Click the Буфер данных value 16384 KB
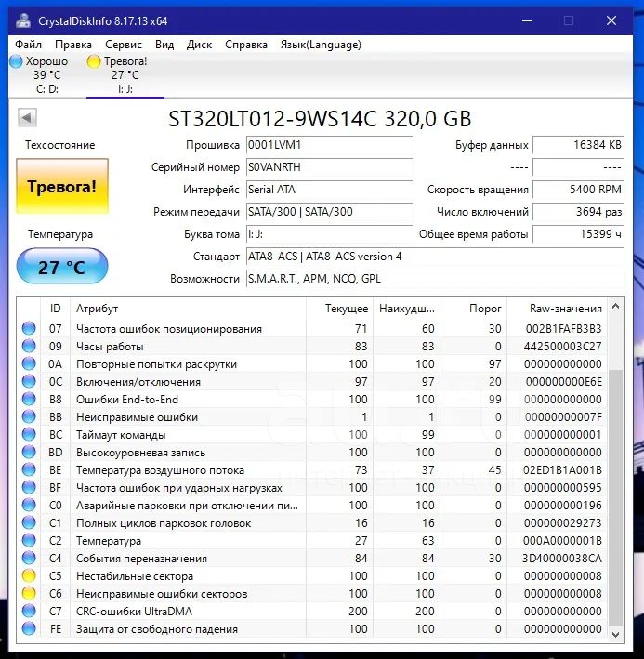The height and width of the screenshot is (659, 644). pos(578,145)
